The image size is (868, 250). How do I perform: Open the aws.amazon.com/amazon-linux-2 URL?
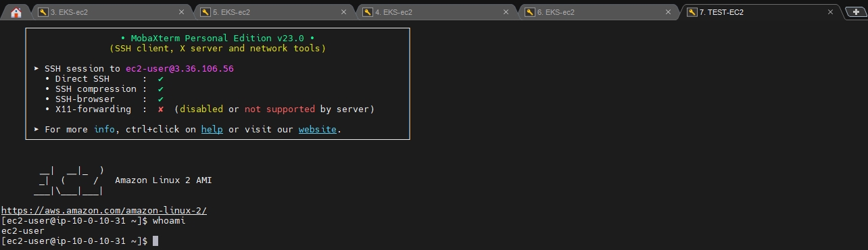(104, 211)
